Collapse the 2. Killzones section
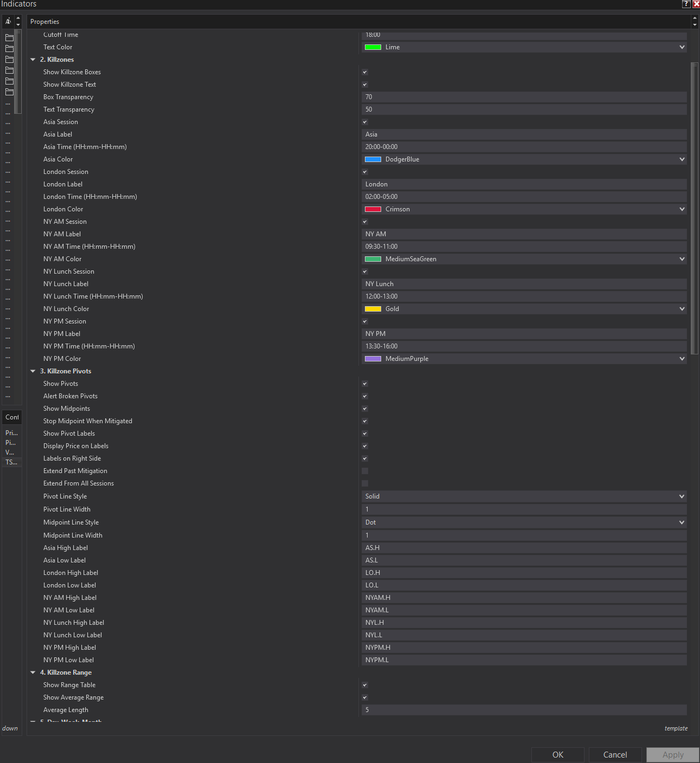The width and height of the screenshot is (700, 763). (33, 60)
